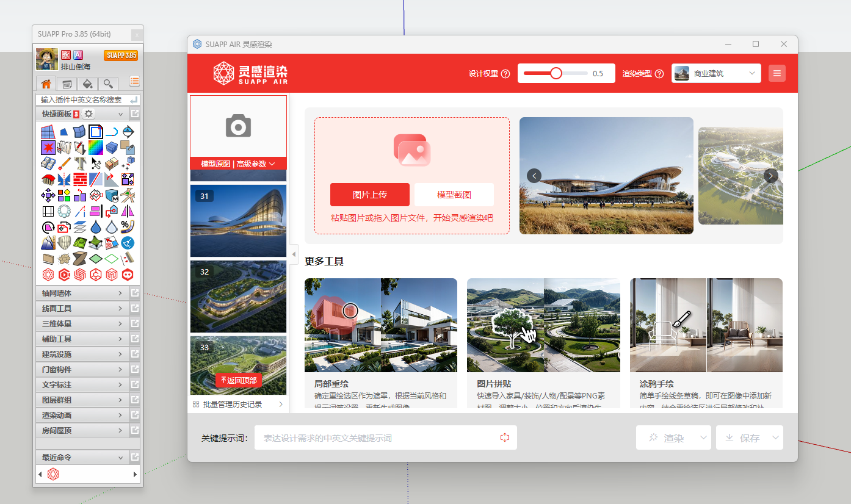Screen dimensions: 851x504
Task: Show previous example image in carousel
Action: 534,176
